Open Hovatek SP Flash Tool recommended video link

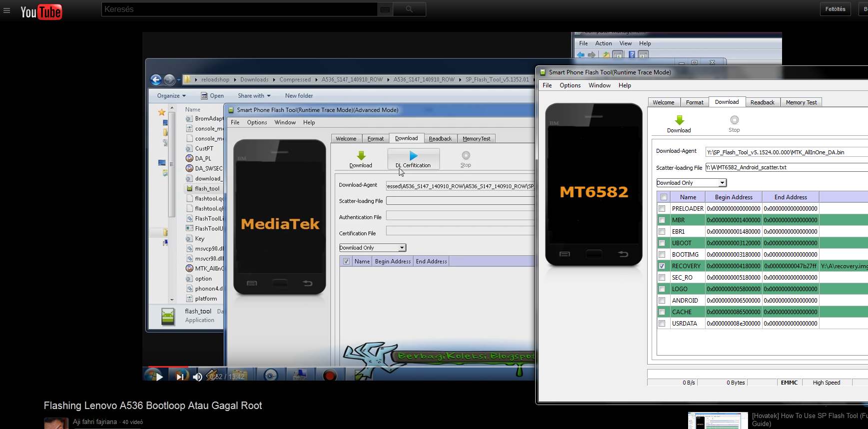(810, 420)
